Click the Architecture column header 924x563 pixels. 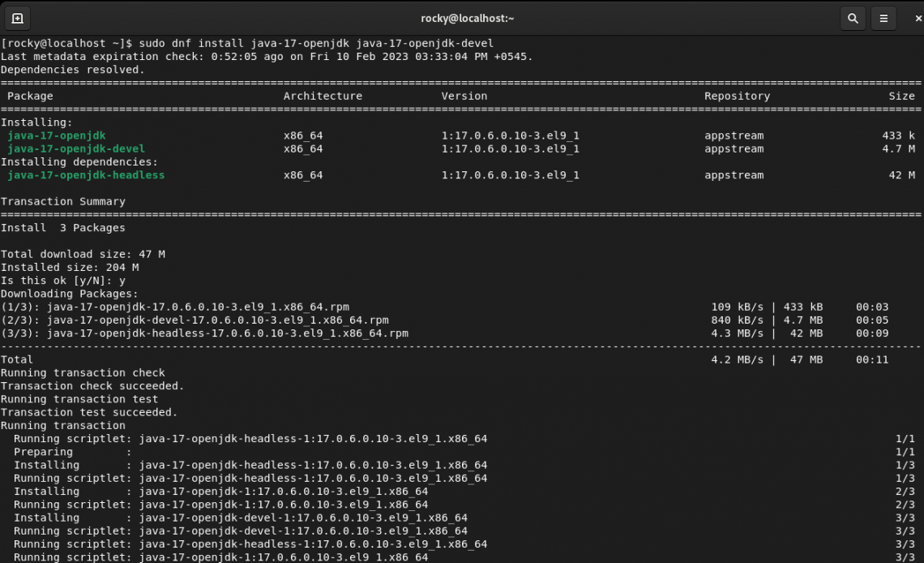point(323,96)
